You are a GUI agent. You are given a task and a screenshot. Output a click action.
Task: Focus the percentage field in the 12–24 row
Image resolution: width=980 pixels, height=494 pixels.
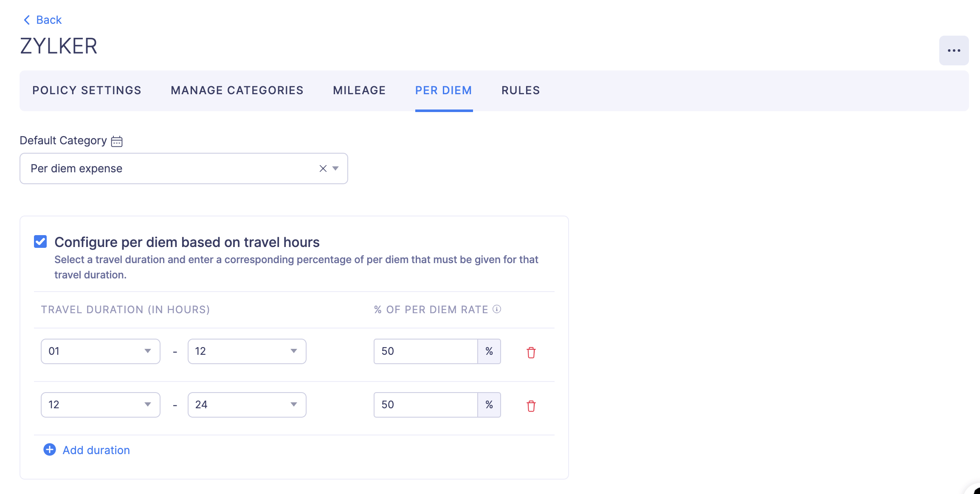425,405
